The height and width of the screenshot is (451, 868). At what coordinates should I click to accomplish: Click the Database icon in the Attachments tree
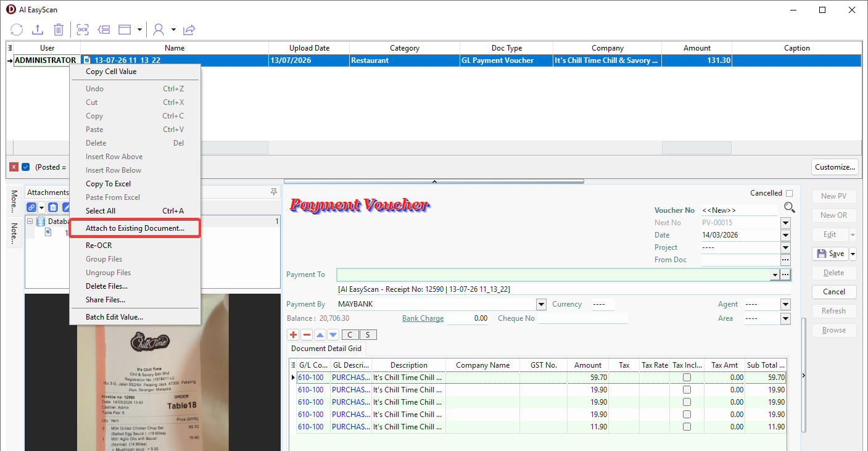click(x=41, y=221)
